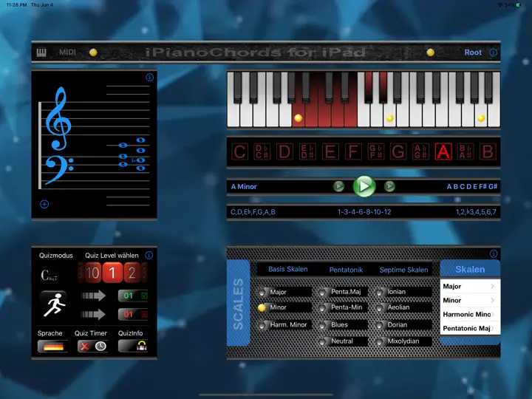Tap the running man quiz start icon
The image size is (532, 399).
click(x=54, y=304)
